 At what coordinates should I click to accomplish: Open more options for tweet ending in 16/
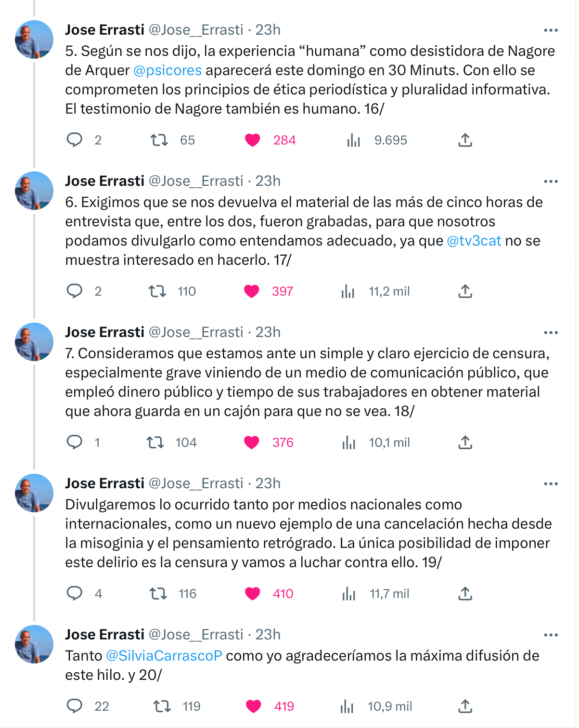point(551,30)
